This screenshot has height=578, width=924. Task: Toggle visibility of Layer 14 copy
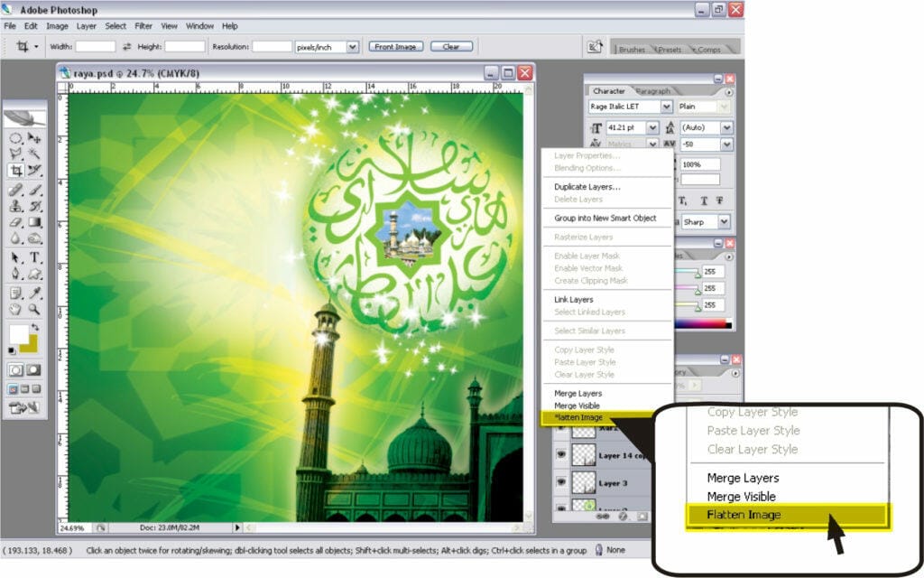561,456
